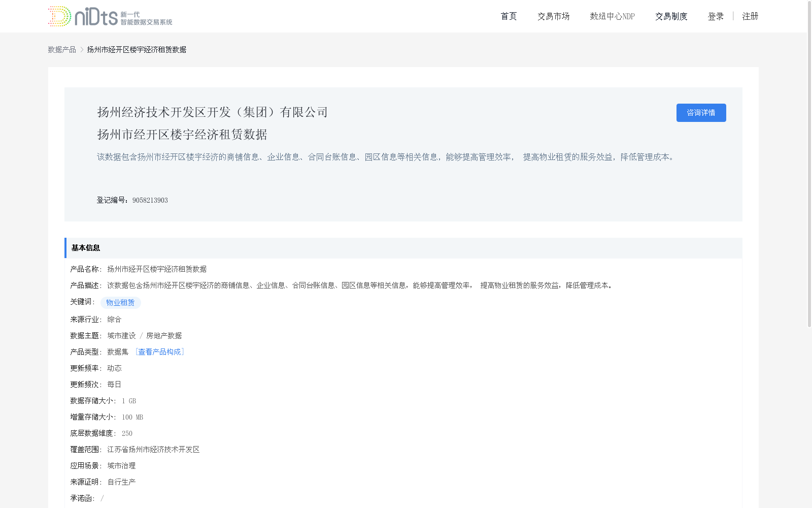Click company title 扬州经济技术开发区开发（集团）有限公司
This screenshot has height=508, width=812.
(x=213, y=112)
